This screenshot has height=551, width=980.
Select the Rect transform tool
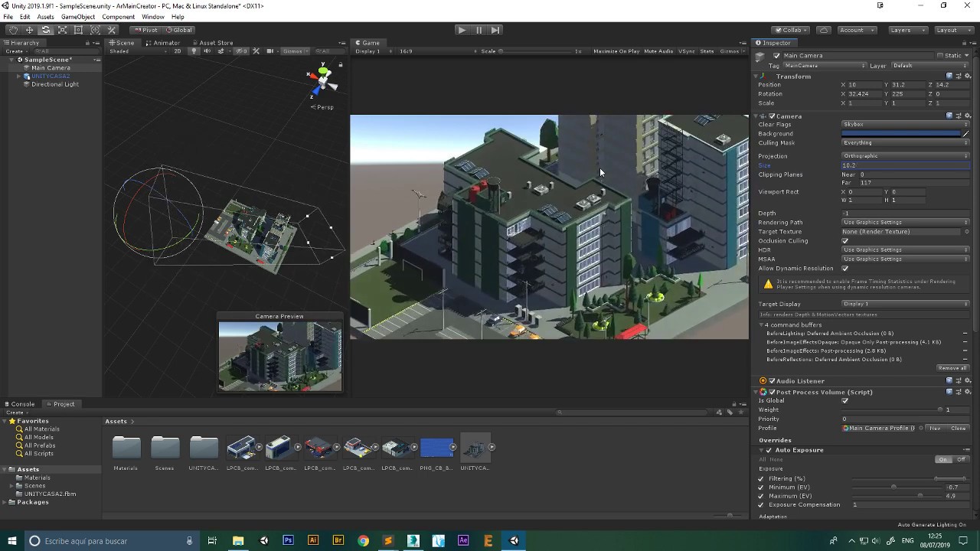[x=78, y=30]
